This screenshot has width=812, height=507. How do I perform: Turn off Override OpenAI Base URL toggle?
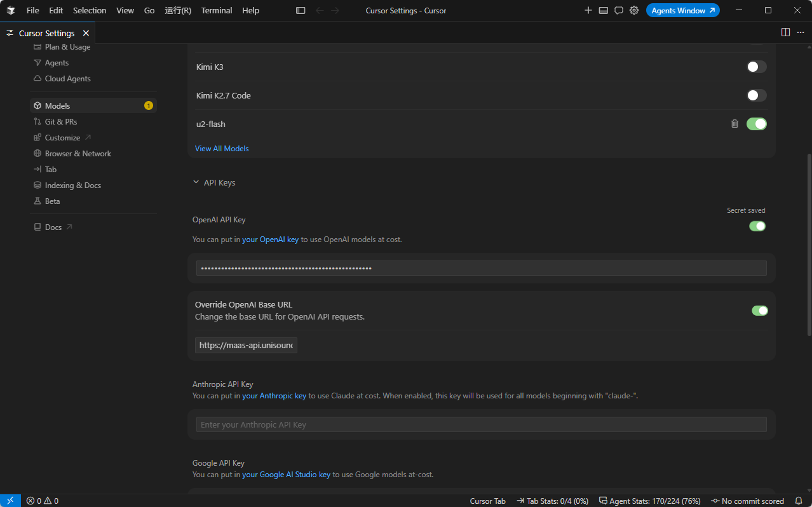coord(760,311)
